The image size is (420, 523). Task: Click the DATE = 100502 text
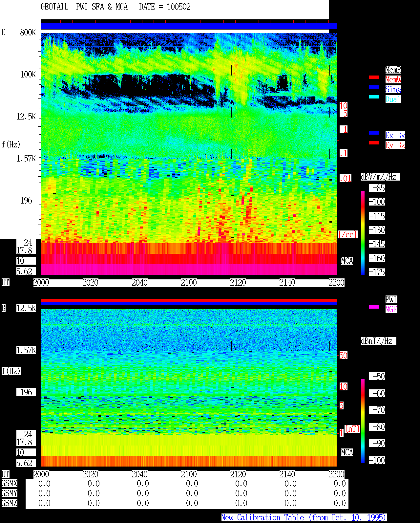pyautogui.click(x=165, y=7)
